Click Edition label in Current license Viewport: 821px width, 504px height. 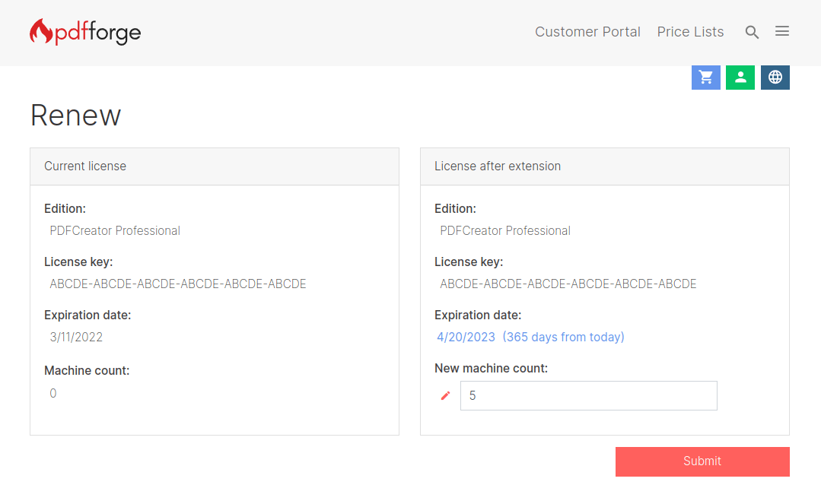coord(65,208)
